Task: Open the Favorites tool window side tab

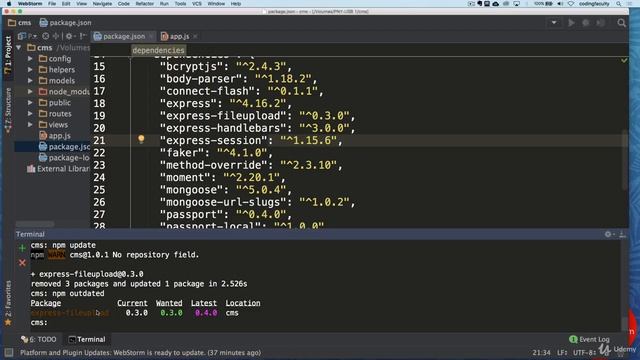Action: point(8,302)
